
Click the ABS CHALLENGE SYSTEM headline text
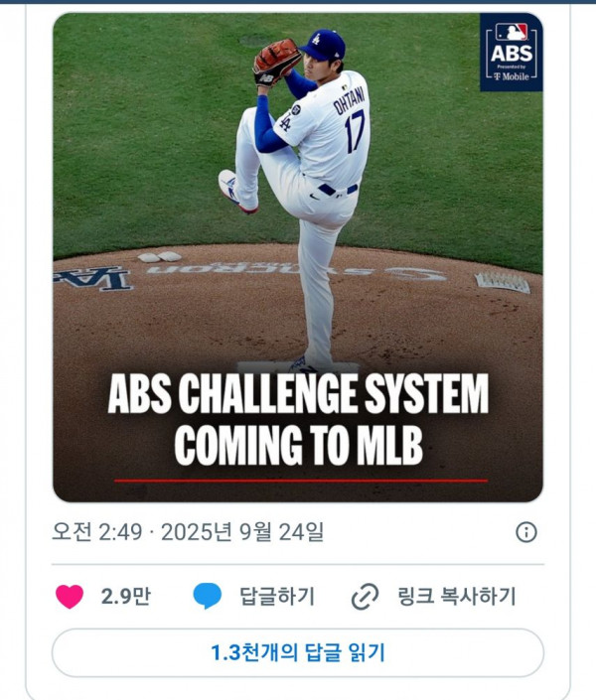click(298, 394)
